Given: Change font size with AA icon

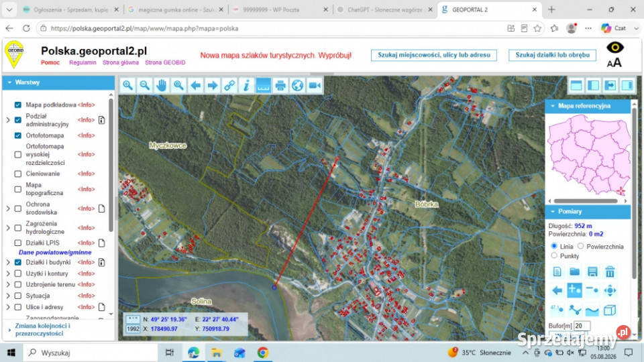Looking at the screenshot, I should coord(614,63).
